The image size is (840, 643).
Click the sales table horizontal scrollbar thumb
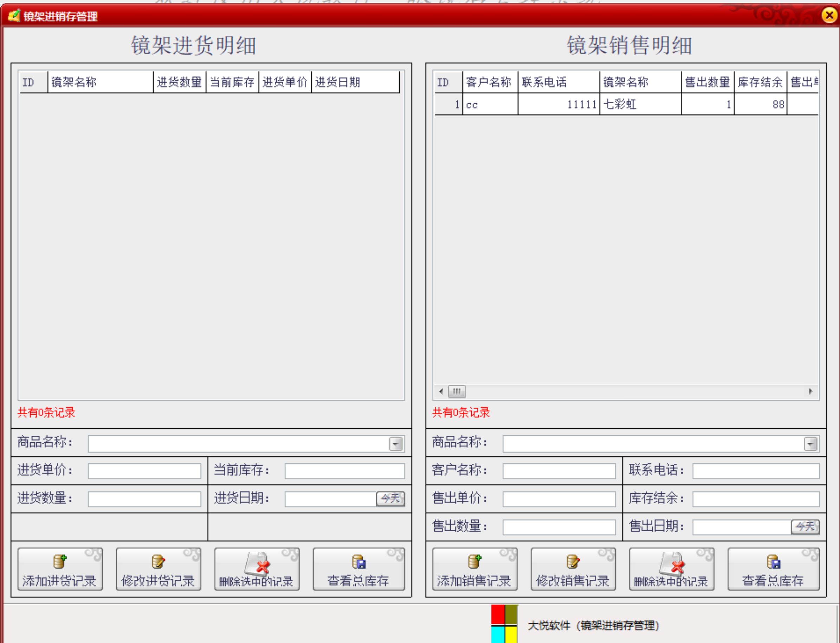tap(457, 391)
